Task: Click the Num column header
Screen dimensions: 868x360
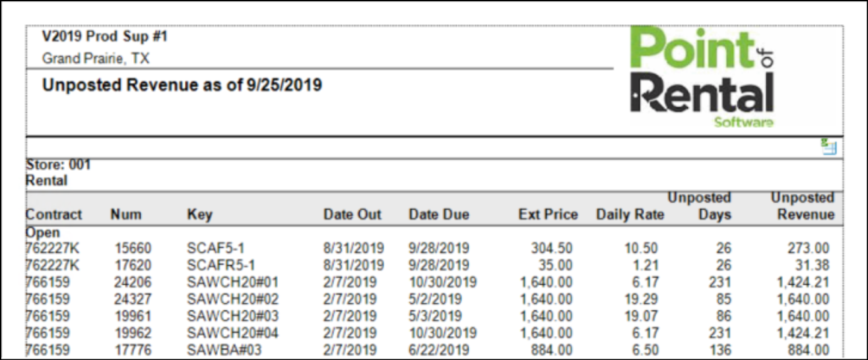Action: point(125,214)
